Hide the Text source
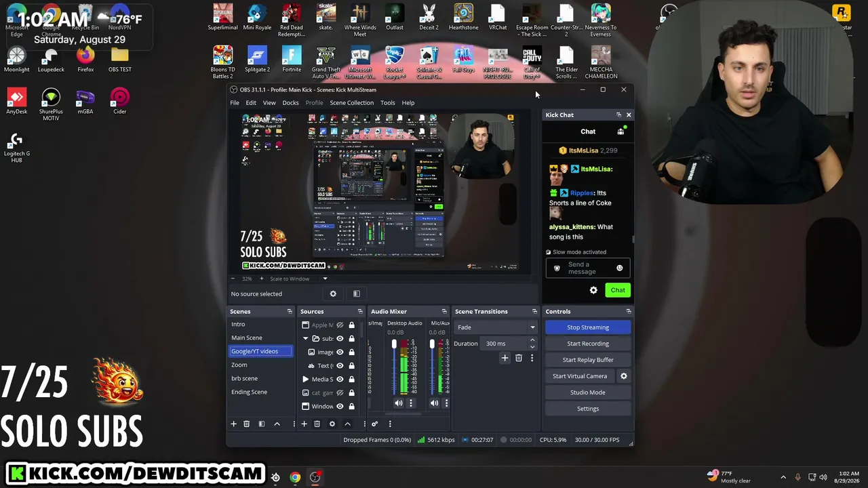The height and width of the screenshot is (488, 868). (340, 366)
